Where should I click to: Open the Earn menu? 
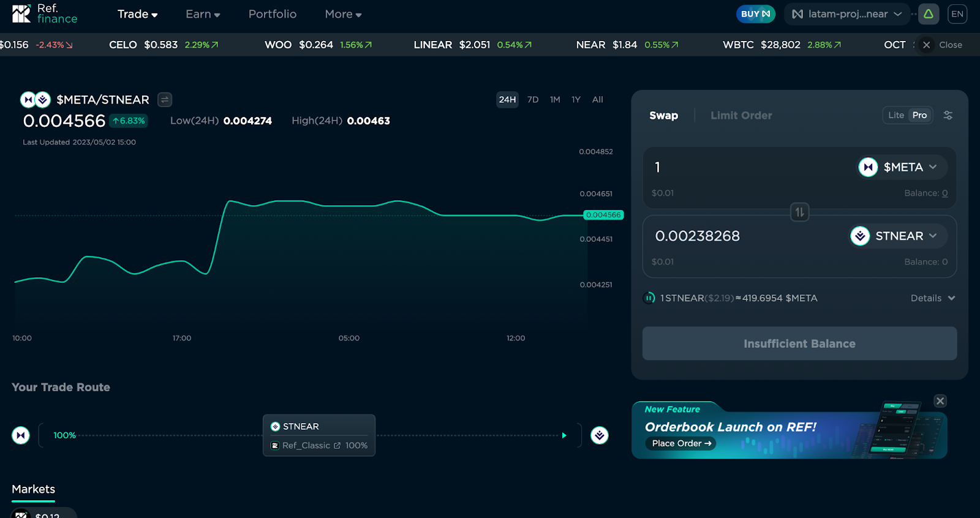(x=203, y=14)
